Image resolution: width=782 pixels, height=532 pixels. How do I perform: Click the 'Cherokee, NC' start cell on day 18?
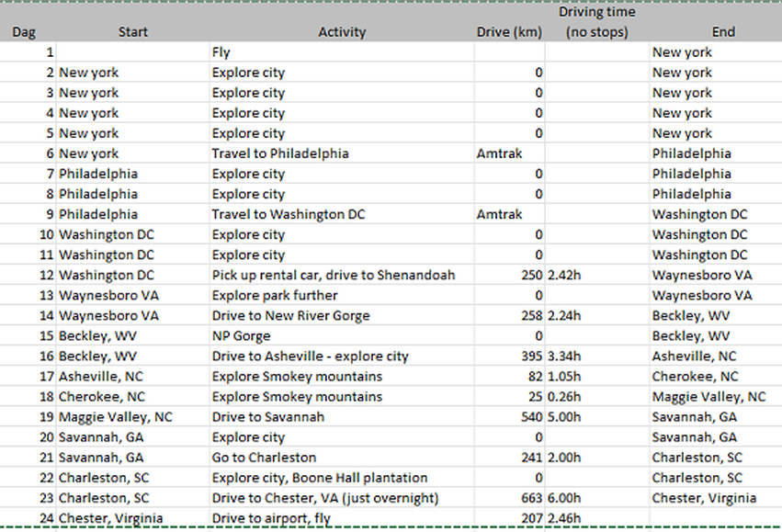click(x=132, y=397)
